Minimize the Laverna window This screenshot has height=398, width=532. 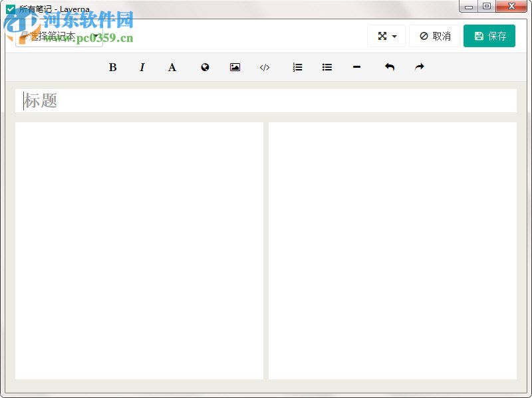[469, 7]
